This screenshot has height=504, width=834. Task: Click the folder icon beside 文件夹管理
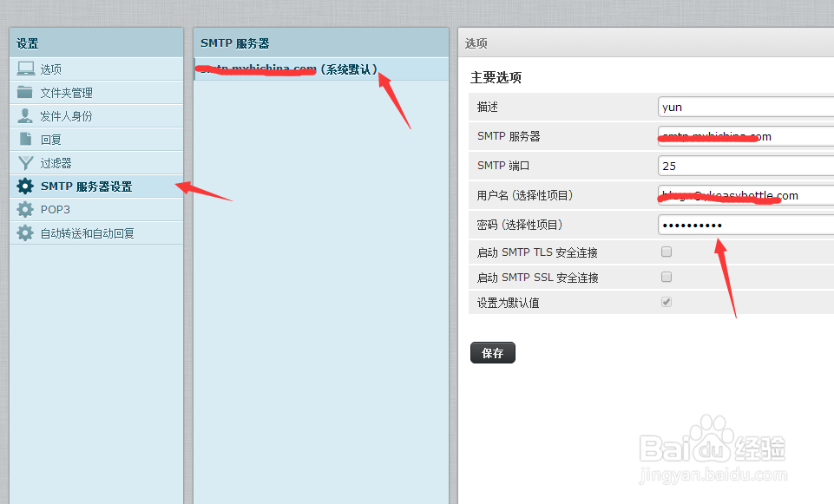(27, 92)
